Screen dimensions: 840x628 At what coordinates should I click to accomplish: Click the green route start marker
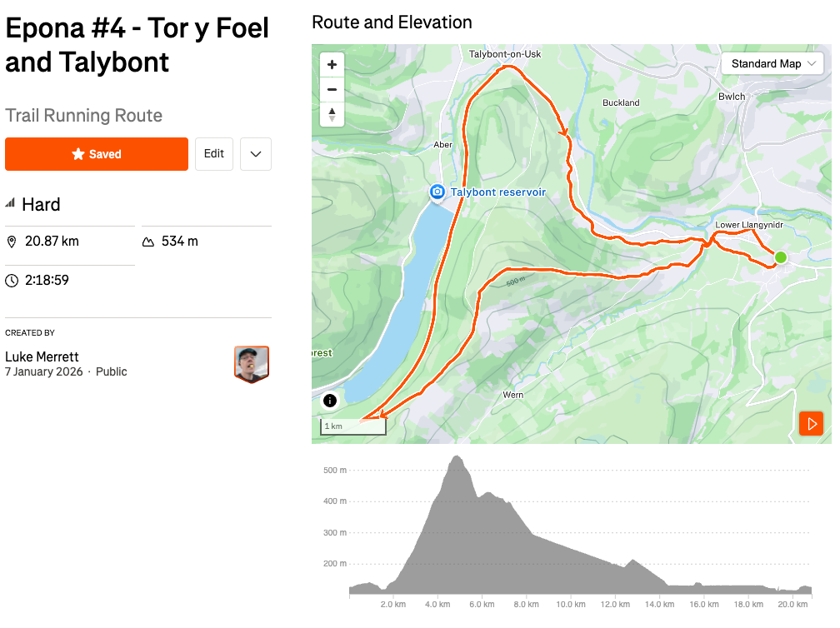[x=781, y=257]
